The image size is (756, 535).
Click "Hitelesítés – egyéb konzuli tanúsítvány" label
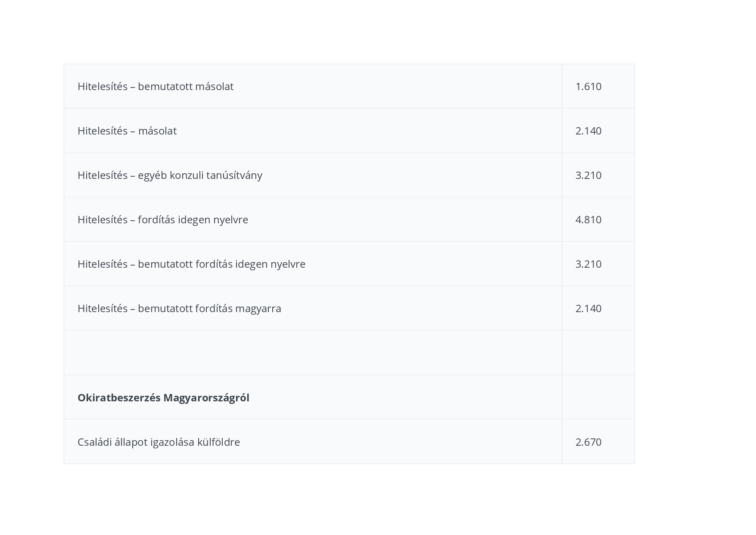[x=170, y=175]
